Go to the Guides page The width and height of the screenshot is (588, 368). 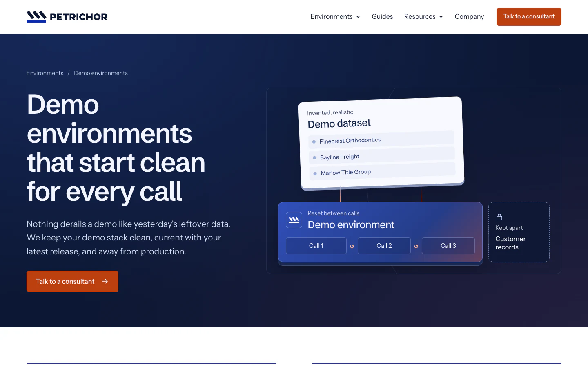tap(382, 16)
